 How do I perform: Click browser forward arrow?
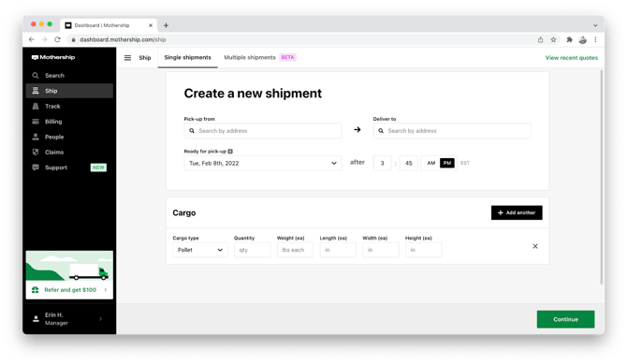pyautogui.click(x=44, y=39)
